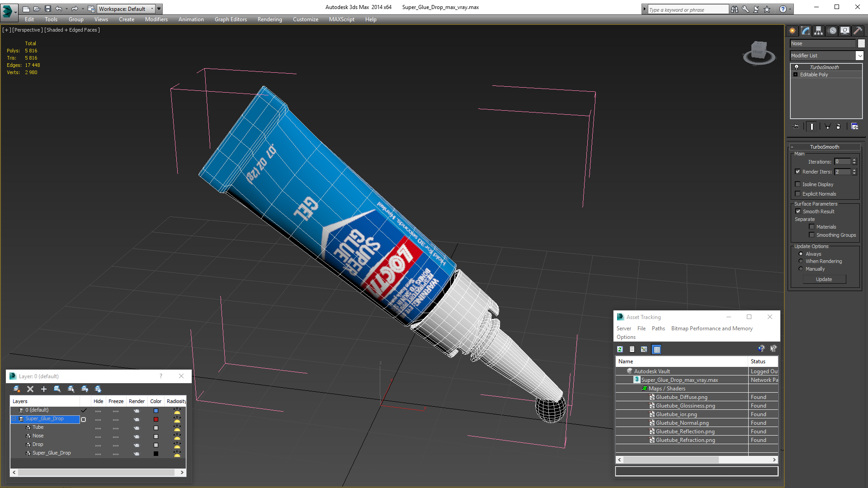Click Render Iters spinner arrows
Screen dimensions: 868x488
point(854,172)
